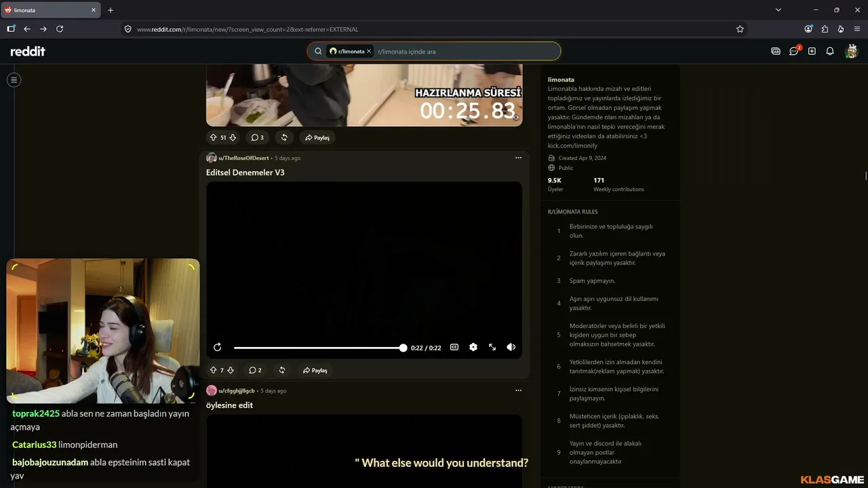Open the browser extensions puzzle icon
This screenshot has height=488, width=868.
825,29
